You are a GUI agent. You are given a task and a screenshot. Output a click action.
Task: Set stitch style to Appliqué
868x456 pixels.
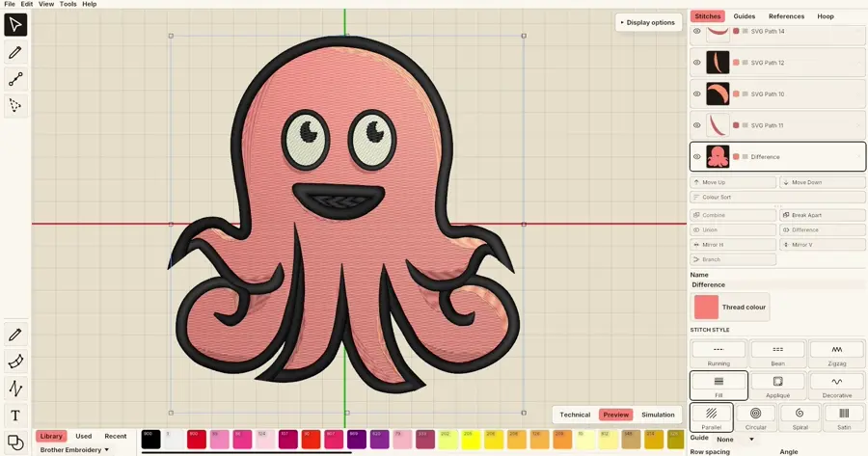pyautogui.click(x=777, y=386)
